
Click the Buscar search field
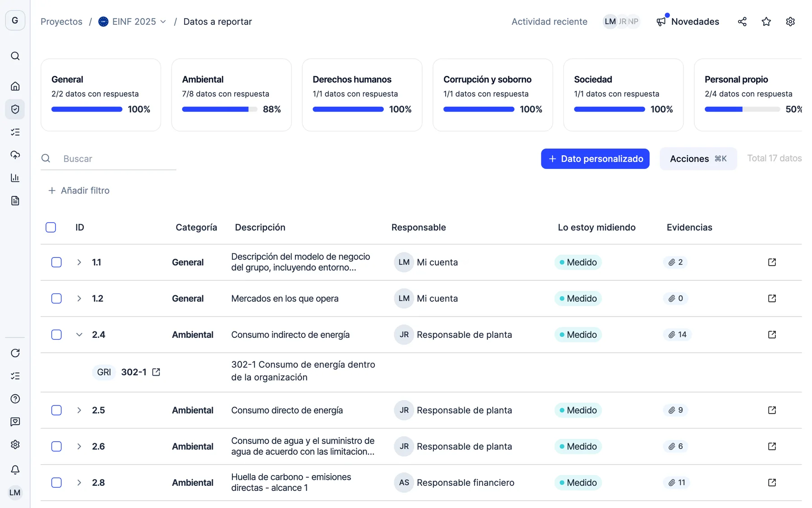coord(108,159)
